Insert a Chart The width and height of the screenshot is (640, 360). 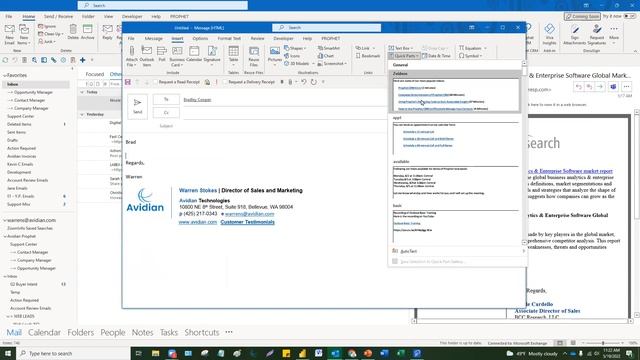pos(326,56)
